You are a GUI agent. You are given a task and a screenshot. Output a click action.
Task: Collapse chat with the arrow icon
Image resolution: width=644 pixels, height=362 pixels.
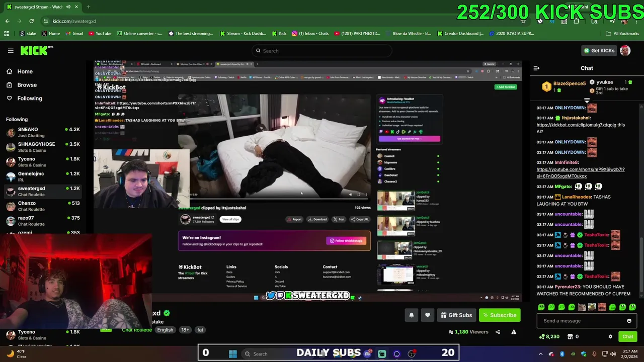(x=536, y=68)
